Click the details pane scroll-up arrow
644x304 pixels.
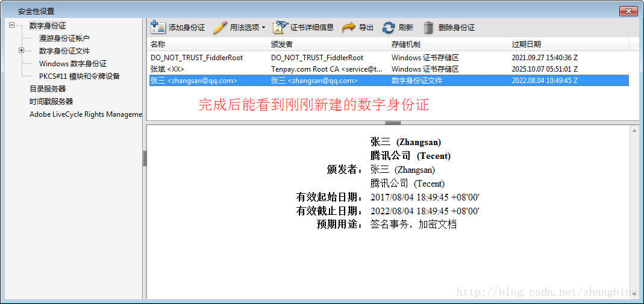635,131
